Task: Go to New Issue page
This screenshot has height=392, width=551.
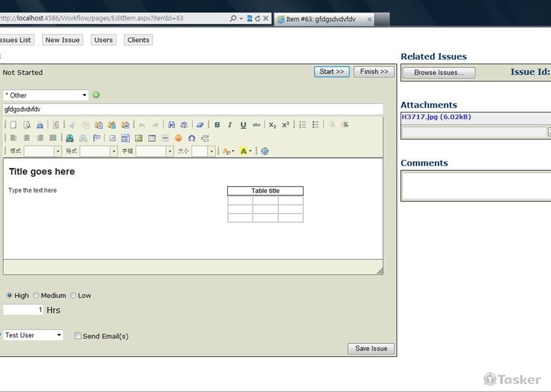Action: 62,40
